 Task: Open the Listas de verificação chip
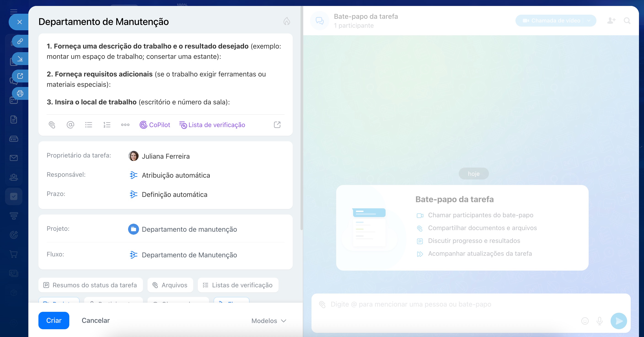(238, 285)
